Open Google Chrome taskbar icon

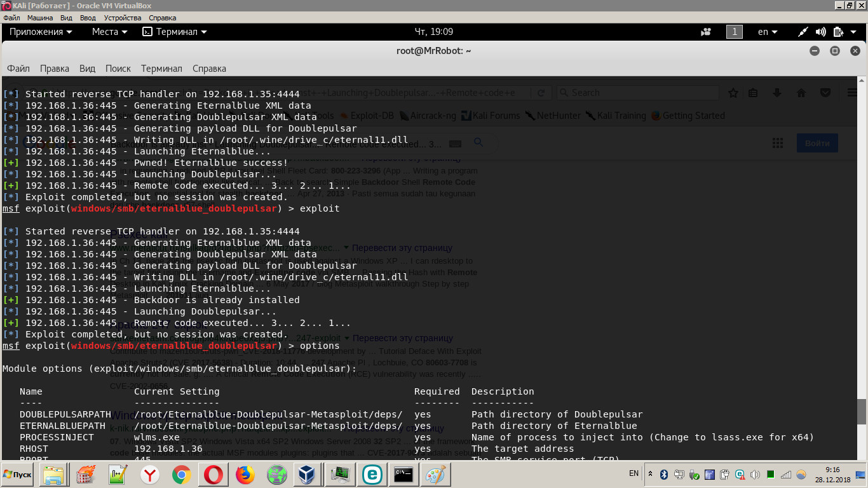(x=181, y=475)
